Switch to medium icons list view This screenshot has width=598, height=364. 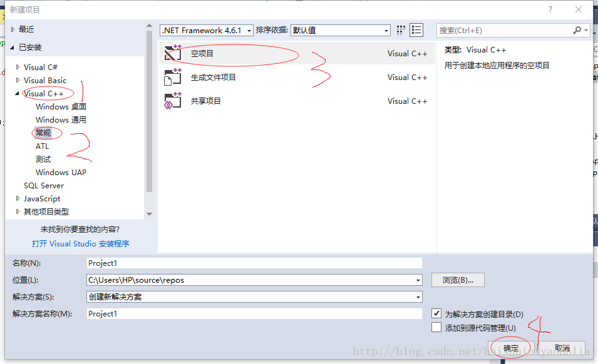416,30
